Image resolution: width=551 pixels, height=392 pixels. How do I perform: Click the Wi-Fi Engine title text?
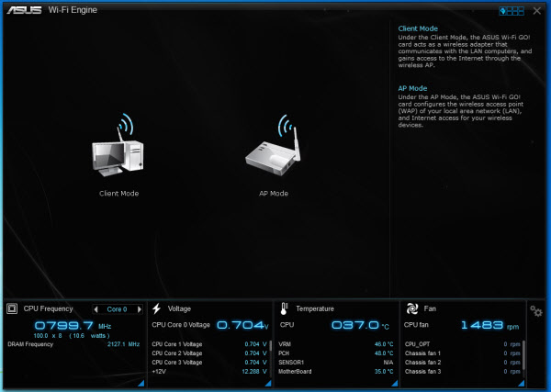pos(73,10)
